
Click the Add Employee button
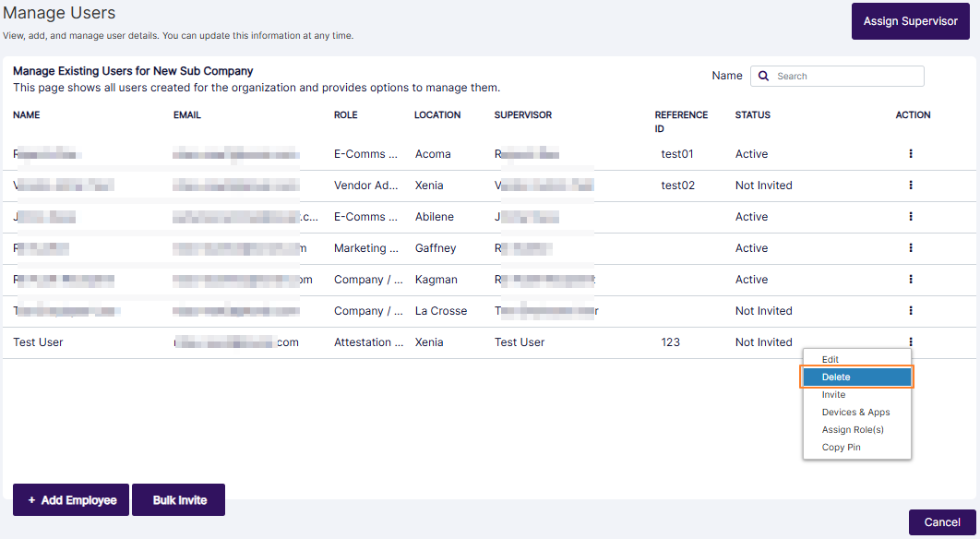[71, 500]
